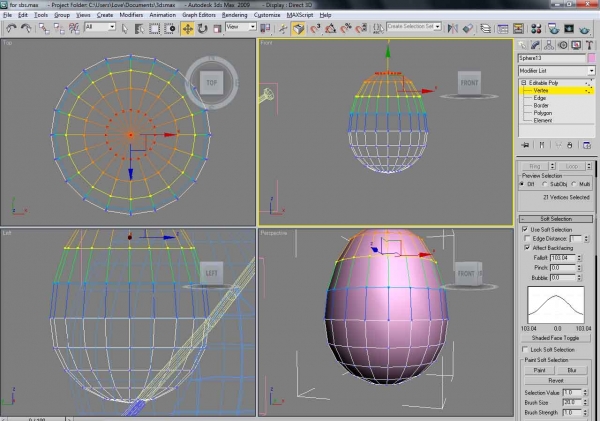Select Off radio in Preview Selection
600x421 pixels.
coord(522,184)
